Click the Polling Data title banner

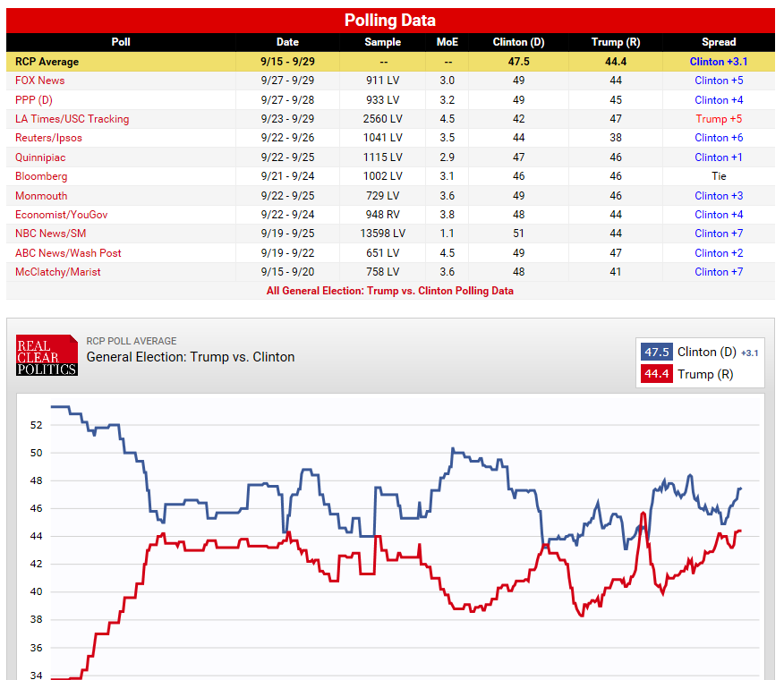pos(390,21)
